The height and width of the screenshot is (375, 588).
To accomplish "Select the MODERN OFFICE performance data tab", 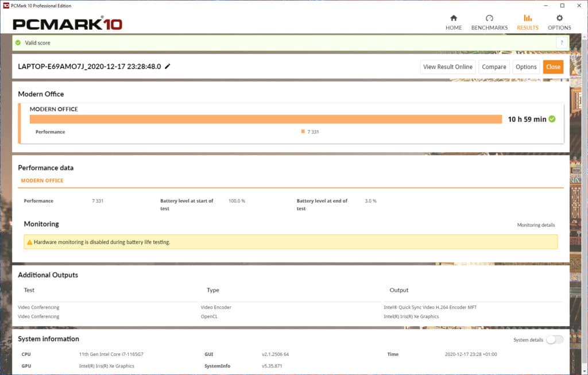I will coord(42,180).
